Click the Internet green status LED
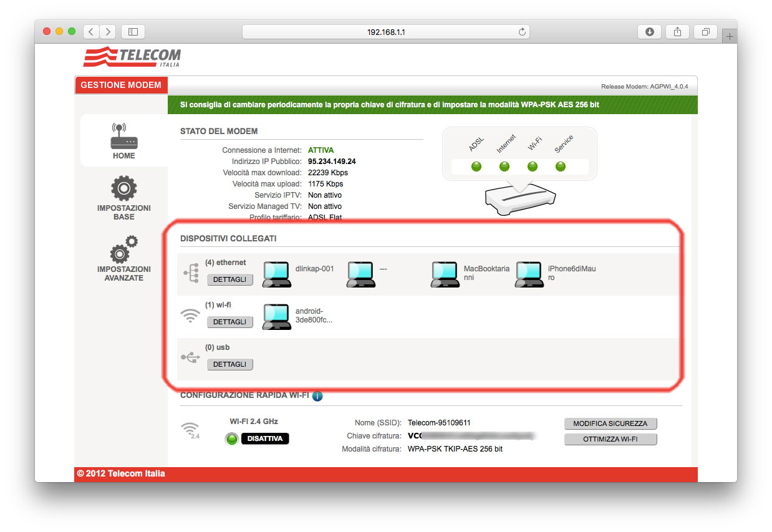 [x=504, y=167]
